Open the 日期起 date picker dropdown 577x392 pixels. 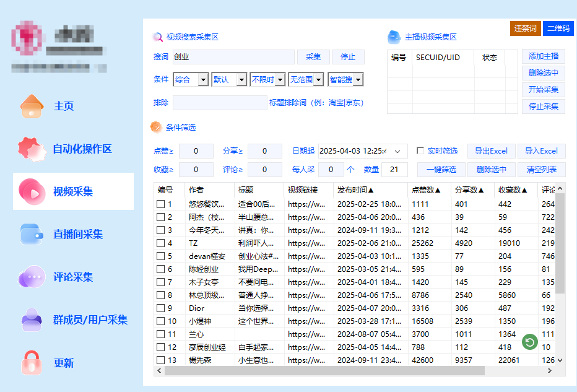pyautogui.click(x=397, y=151)
